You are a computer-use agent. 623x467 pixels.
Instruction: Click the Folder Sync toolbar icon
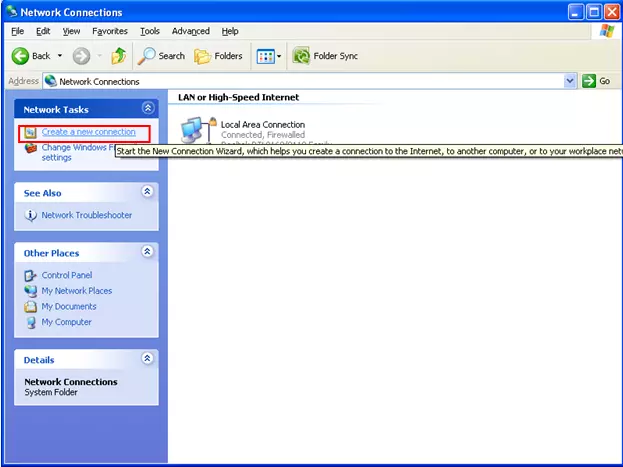[x=301, y=56]
